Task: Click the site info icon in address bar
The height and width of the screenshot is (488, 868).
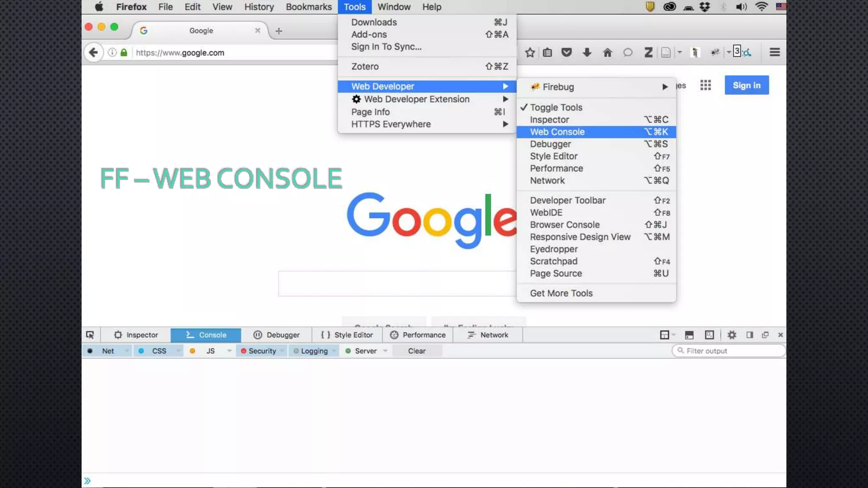Action: click(x=112, y=53)
